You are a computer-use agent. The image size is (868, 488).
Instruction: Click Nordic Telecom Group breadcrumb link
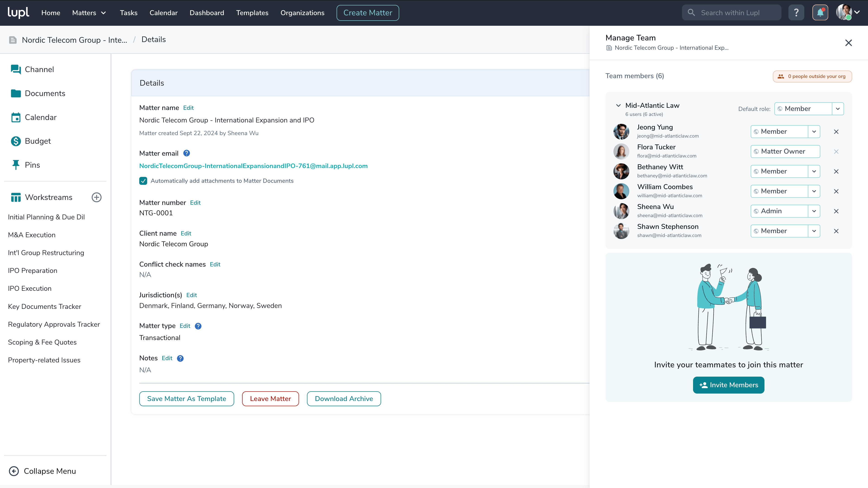click(74, 40)
